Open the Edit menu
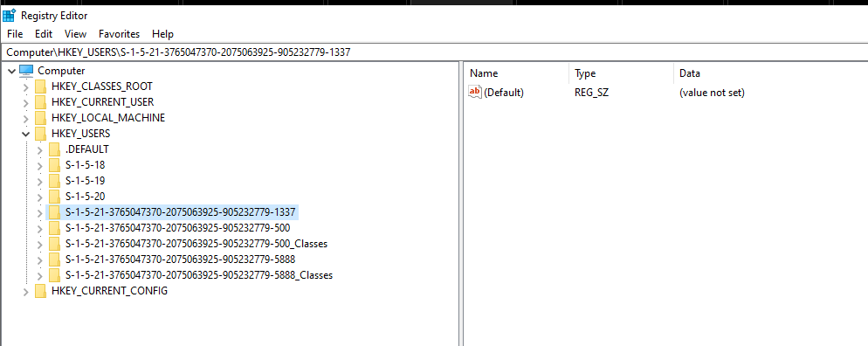 click(44, 34)
